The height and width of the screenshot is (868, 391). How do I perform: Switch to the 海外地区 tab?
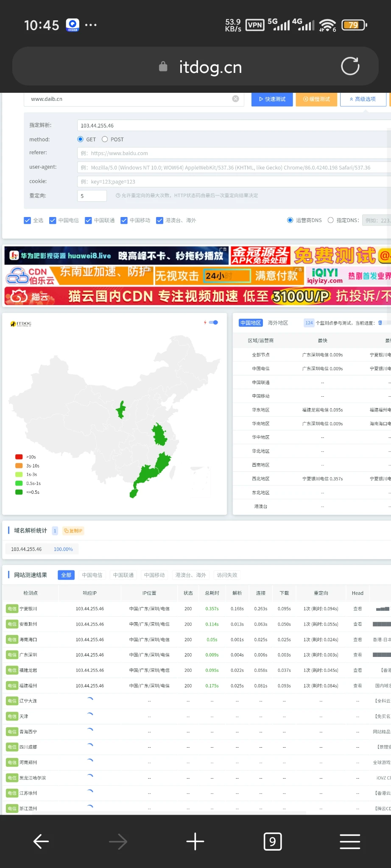(x=278, y=323)
